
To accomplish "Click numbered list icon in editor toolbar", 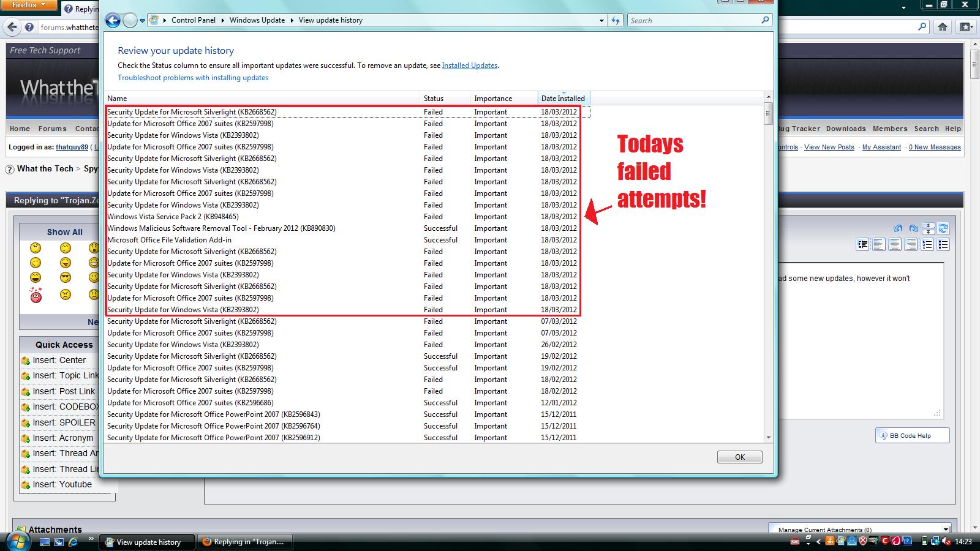I will [927, 245].
